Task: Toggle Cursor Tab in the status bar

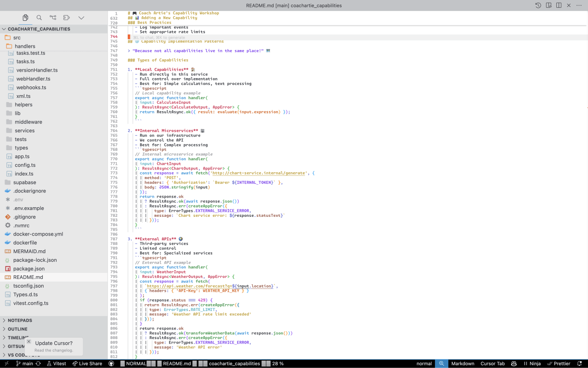Action: click(492, 363)
